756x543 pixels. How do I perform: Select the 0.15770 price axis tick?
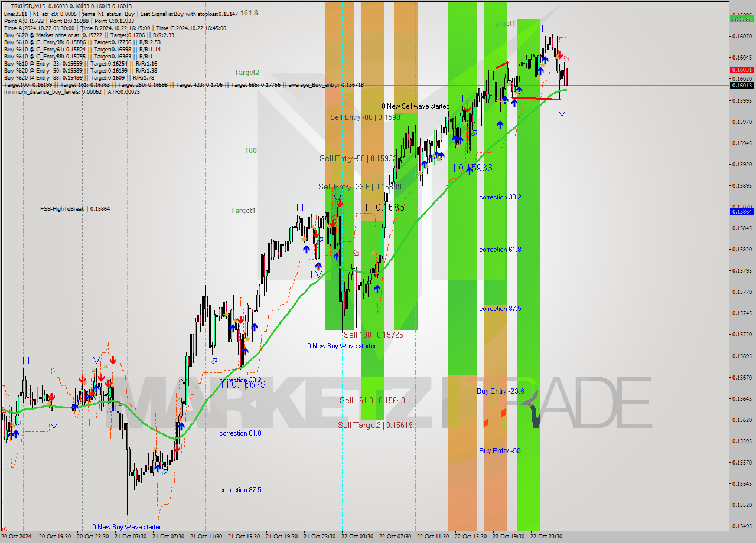(x=742, y=292)
